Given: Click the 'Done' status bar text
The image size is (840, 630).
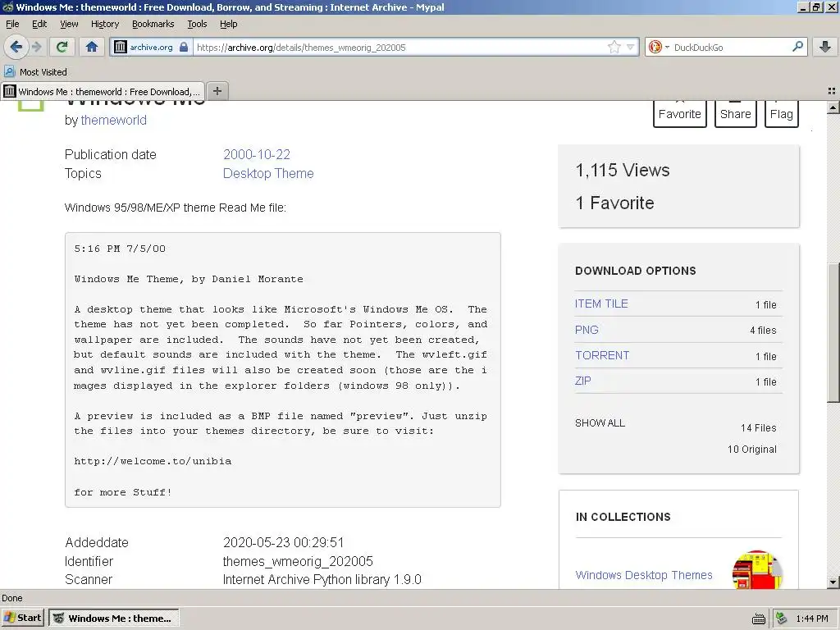Looking at the screenshot, I should tap(11, 598).
